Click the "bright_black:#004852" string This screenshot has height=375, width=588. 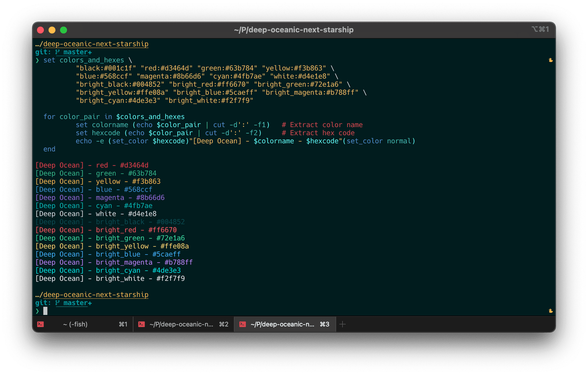(x=120, y=84)
